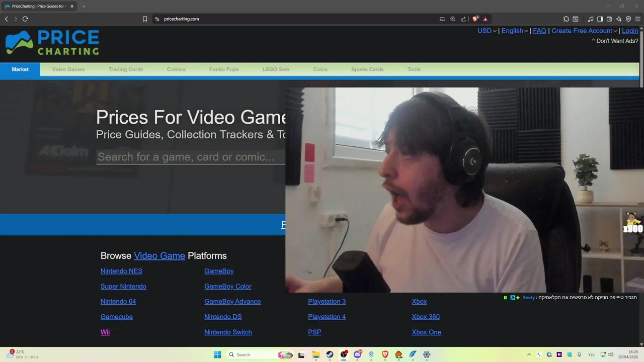The height and width of the screenshot is (362, 644).
Task: Click the share icon in the address bar
Action: (463, 19)
